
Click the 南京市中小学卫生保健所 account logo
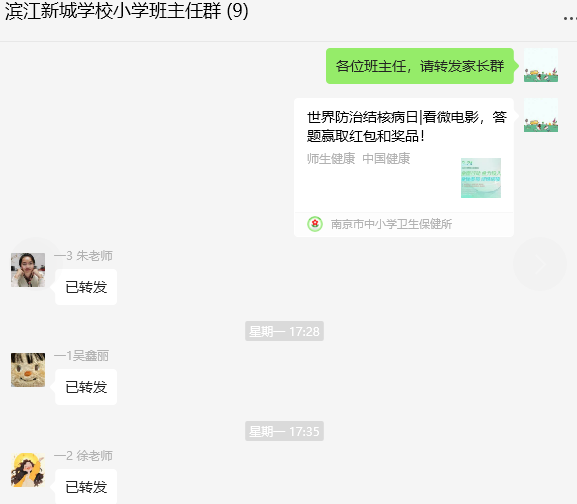coord(315,224)
